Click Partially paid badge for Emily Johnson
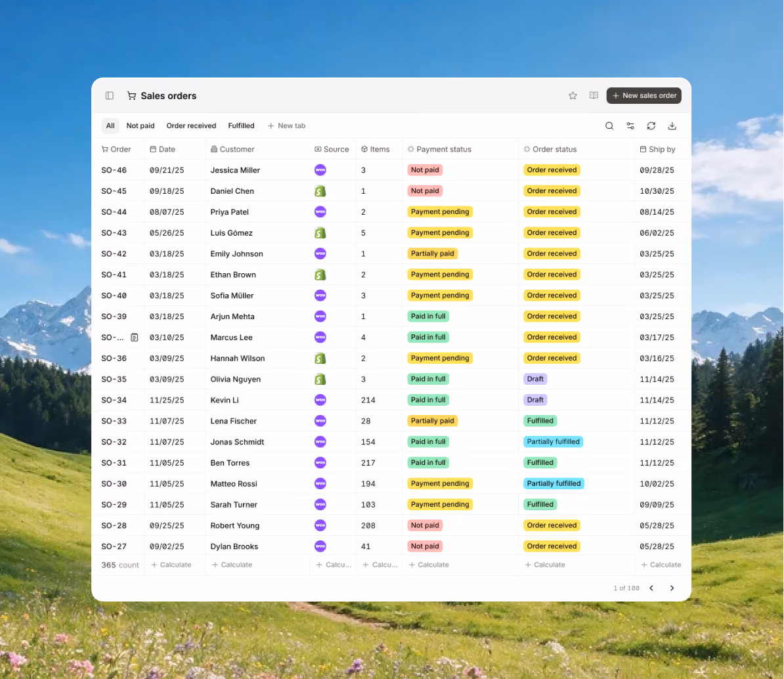 pyautogui.click(x=433, y=253)
